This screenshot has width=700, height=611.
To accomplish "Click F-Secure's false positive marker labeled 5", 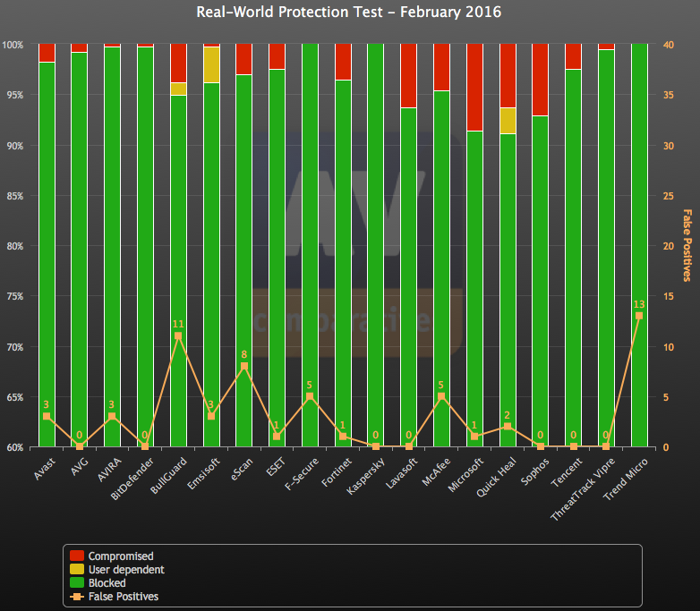I will coord(310,396).
